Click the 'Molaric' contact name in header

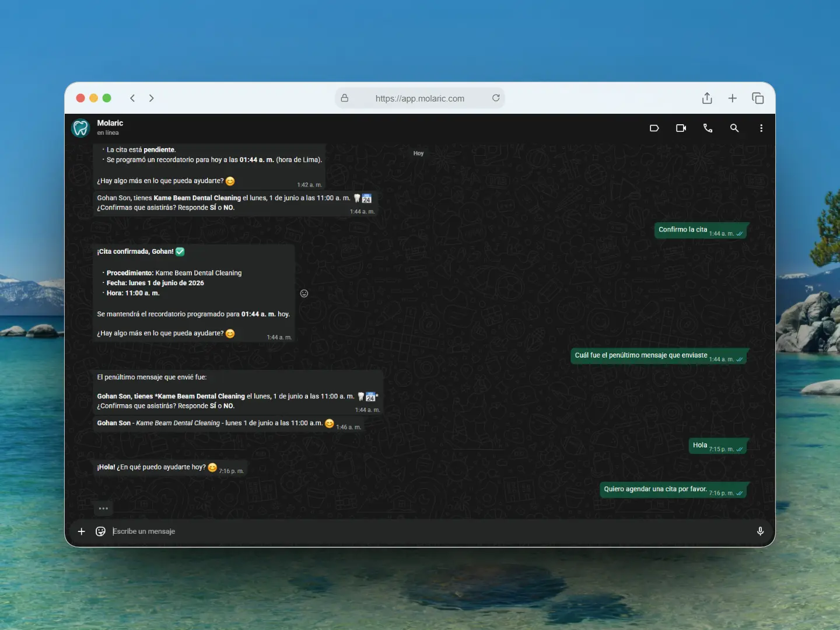click(110, 123)
